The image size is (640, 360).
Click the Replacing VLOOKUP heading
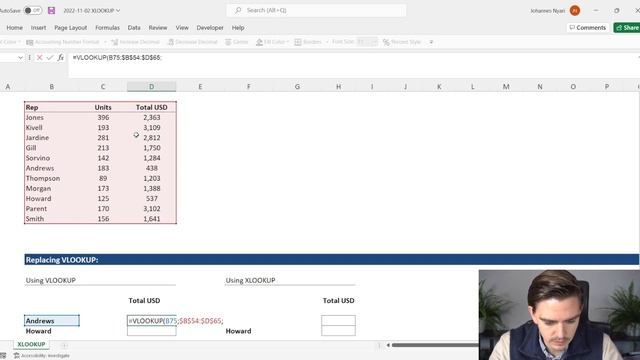point(62,260)
